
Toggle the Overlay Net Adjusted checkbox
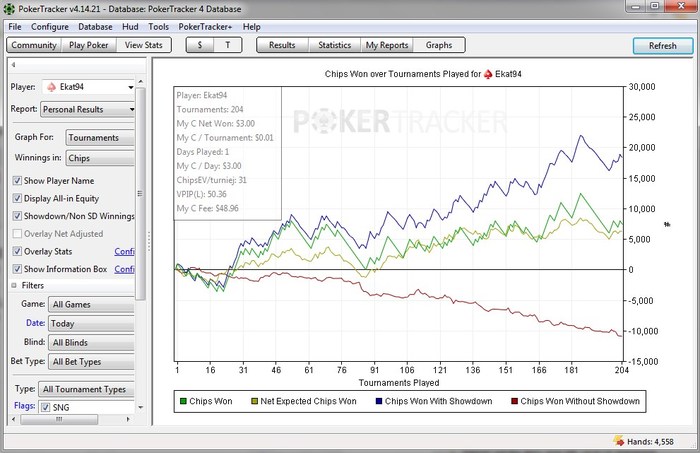17,233
